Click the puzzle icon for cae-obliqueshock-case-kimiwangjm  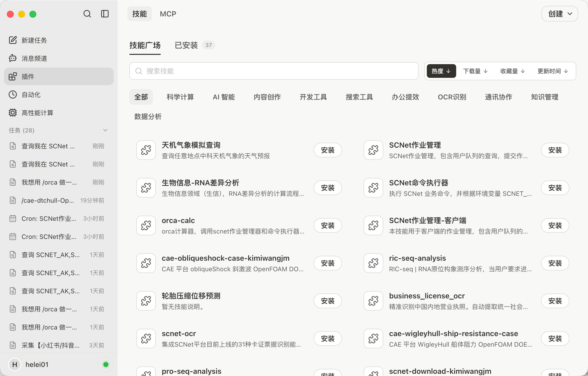coord(146,263)
